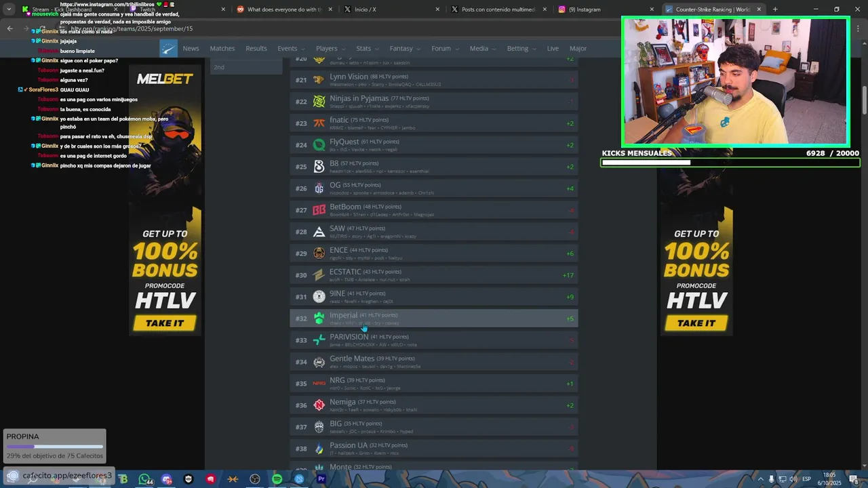Image resolution: width=868 pixels, height=488 pixels.
Task: Expand the Stats dropdown menu
Action: click(x=368, y=49)
